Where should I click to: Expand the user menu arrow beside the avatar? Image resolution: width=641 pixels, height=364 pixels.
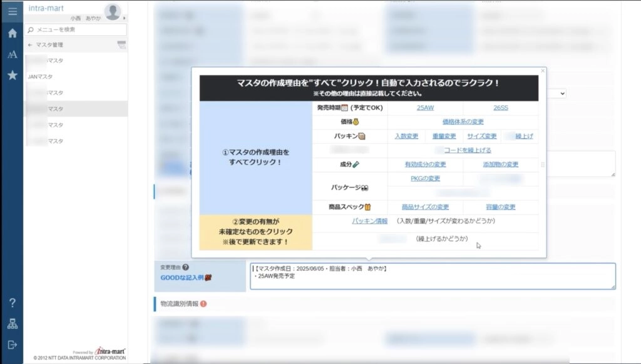coord(125,18)
